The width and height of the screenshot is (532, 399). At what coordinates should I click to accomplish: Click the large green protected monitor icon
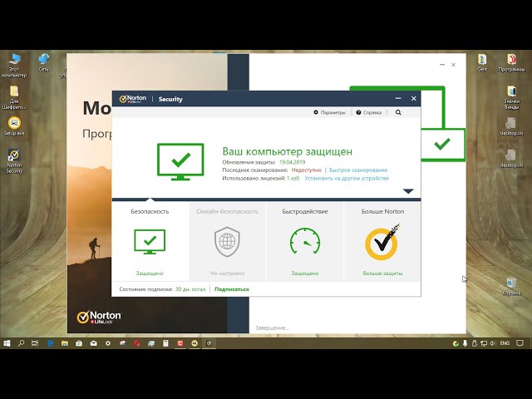pos(180,161)
